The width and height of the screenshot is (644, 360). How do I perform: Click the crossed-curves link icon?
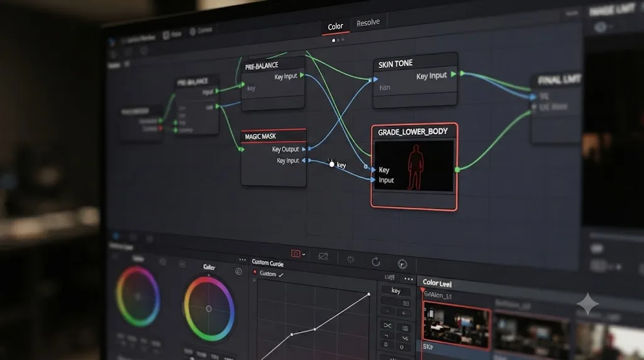pyautogui.click(x=387, y=325)
